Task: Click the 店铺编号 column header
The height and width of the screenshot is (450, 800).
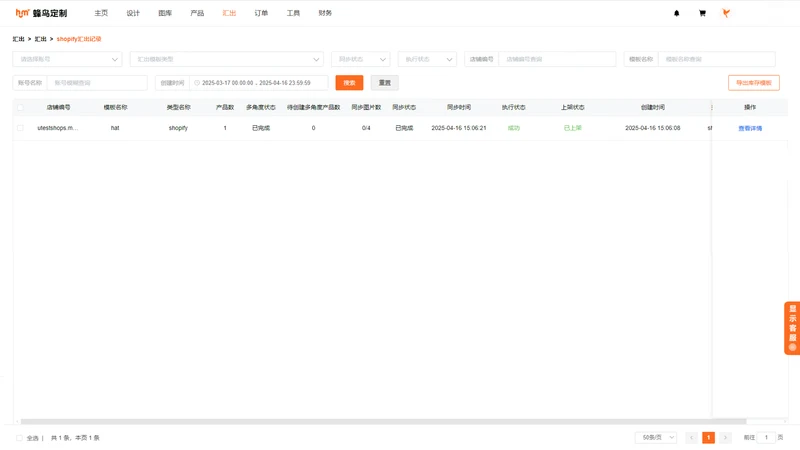Action: (x=59, y=108)
